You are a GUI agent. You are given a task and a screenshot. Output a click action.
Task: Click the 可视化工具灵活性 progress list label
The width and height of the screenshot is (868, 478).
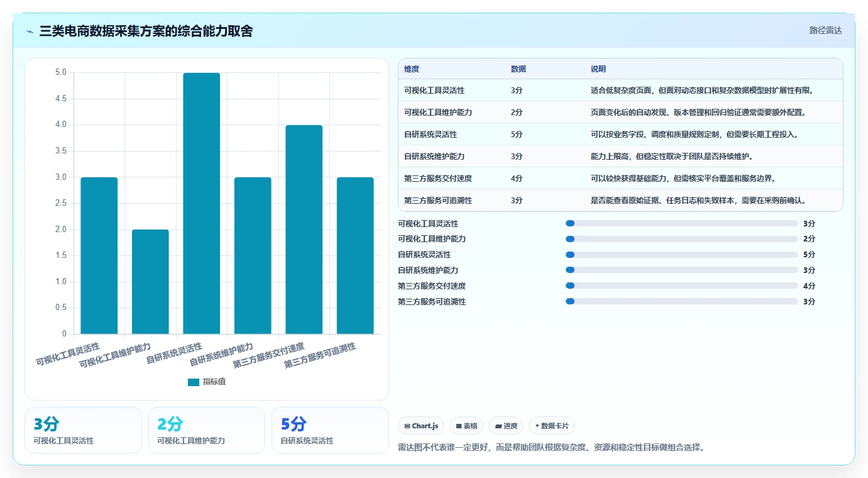[428, 224]
